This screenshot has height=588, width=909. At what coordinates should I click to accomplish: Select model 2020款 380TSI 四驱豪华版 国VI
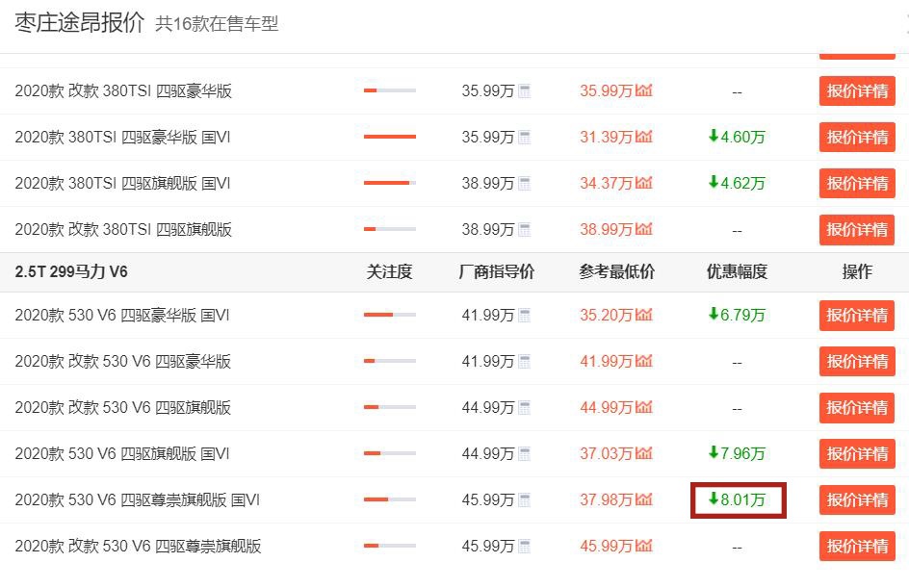[x=123, y=138]
